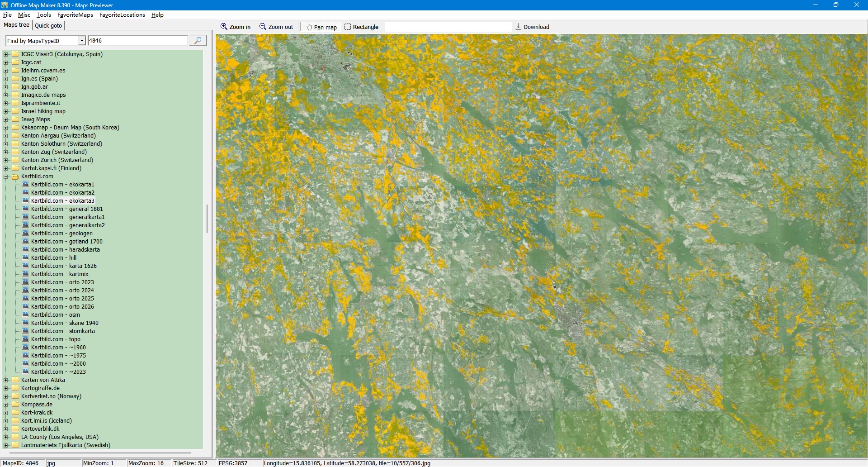Select Kartbild.com - kartmix map
Image resolution: width=868 pixels, height=467 pixels.
[60, 274]
